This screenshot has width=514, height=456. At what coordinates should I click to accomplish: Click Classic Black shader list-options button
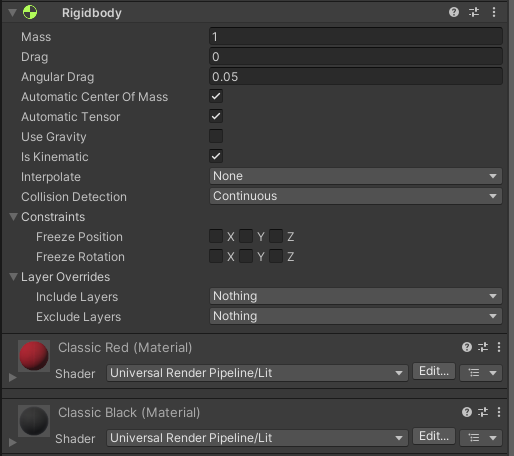[x=481, y=437]
